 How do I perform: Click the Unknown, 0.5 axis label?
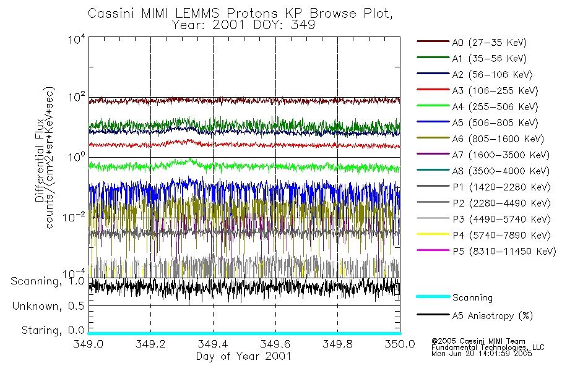(x=48, y=306)
